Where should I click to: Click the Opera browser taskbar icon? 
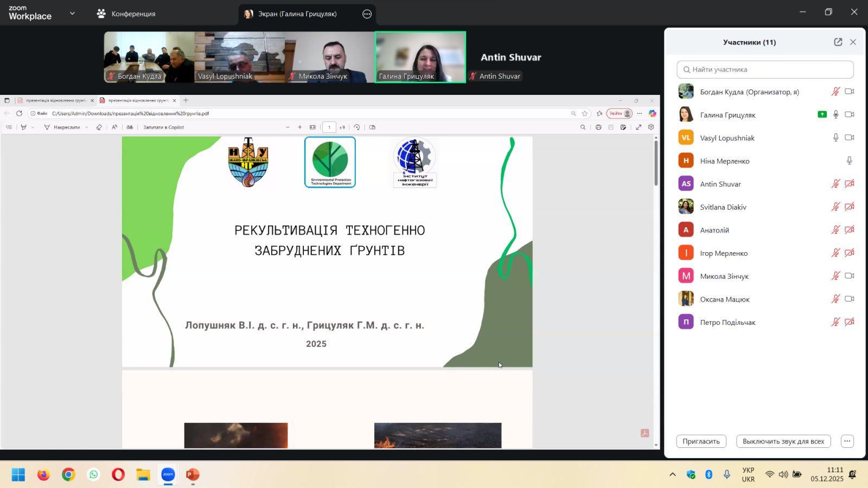(118, 474)
